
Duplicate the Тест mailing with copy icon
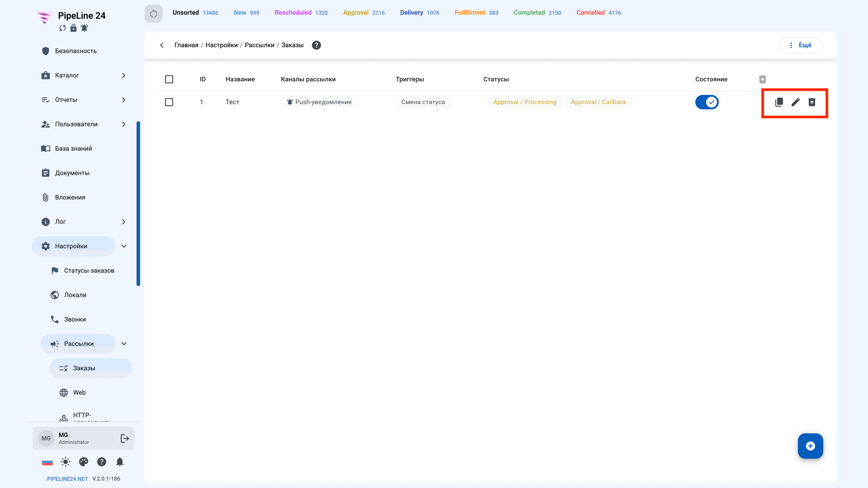779,102
